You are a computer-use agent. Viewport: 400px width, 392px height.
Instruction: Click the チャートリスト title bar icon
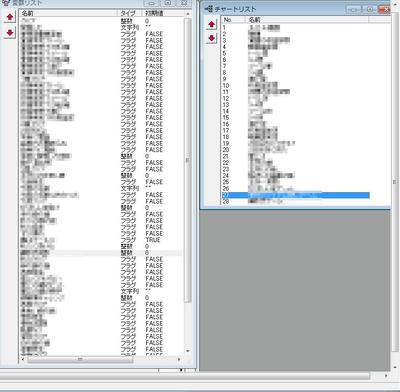[x=209, y=9]
